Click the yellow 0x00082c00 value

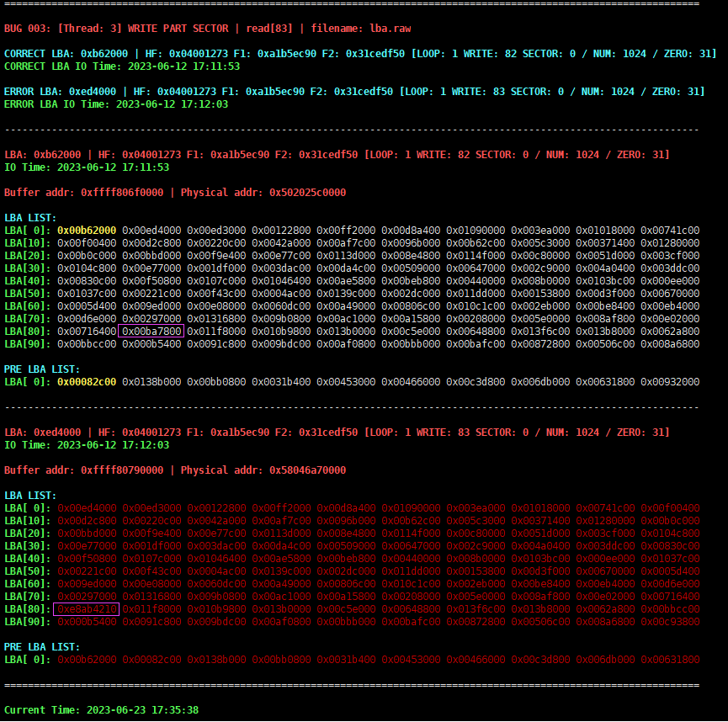tap(87, 382)
